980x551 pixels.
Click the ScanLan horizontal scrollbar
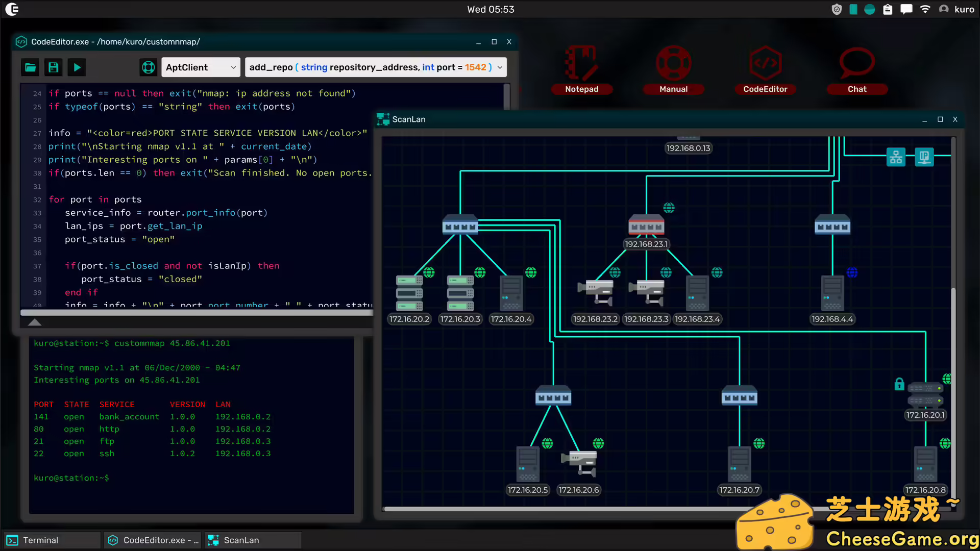tap(561, 509)
